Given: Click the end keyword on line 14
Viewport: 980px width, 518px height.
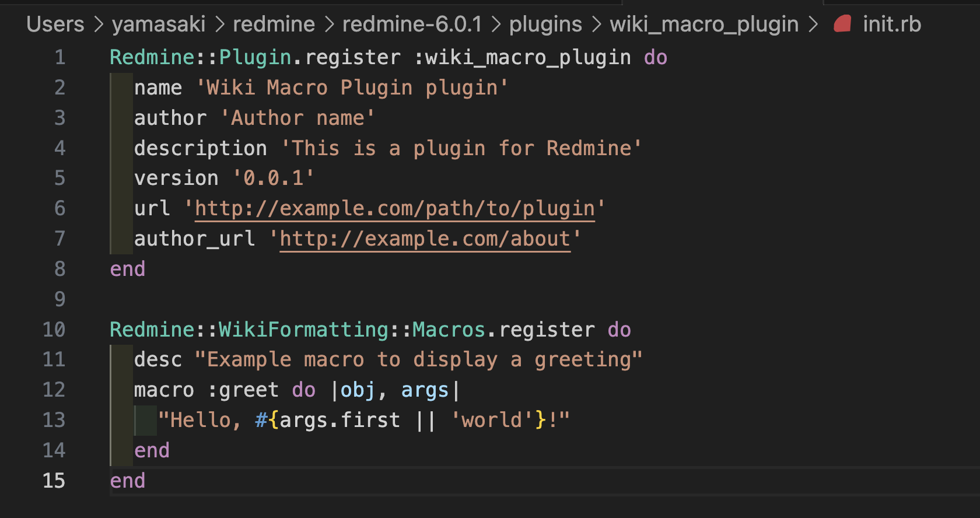Looking at the screenshot, I should (152, 450).
